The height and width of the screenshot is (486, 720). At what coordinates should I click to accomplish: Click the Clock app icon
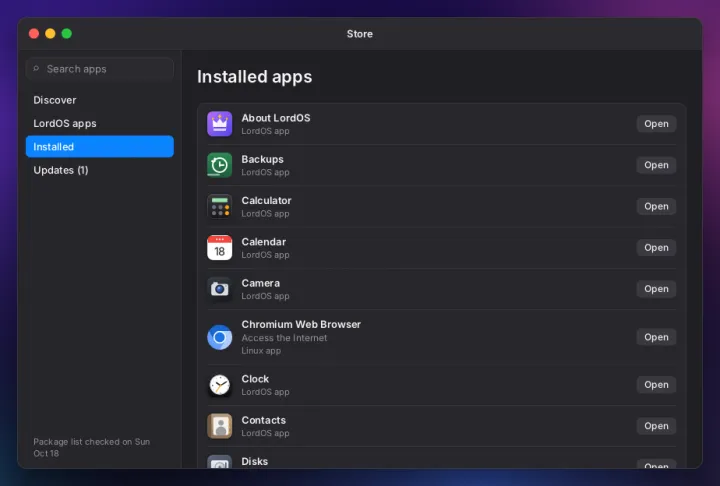coord(219,385)
